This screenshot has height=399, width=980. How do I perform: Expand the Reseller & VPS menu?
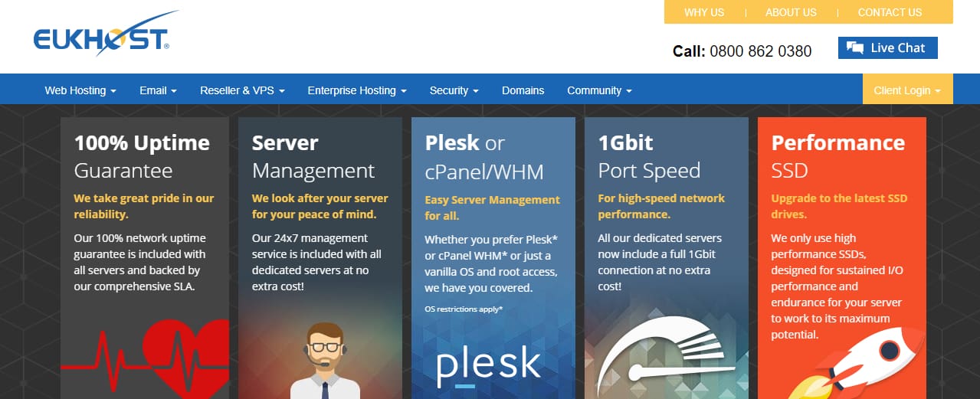tap(242, 90)
